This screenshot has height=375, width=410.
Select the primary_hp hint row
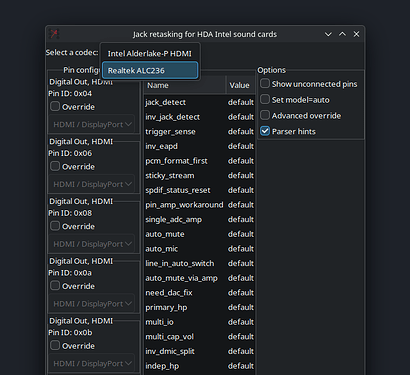[x=200, y=308]
